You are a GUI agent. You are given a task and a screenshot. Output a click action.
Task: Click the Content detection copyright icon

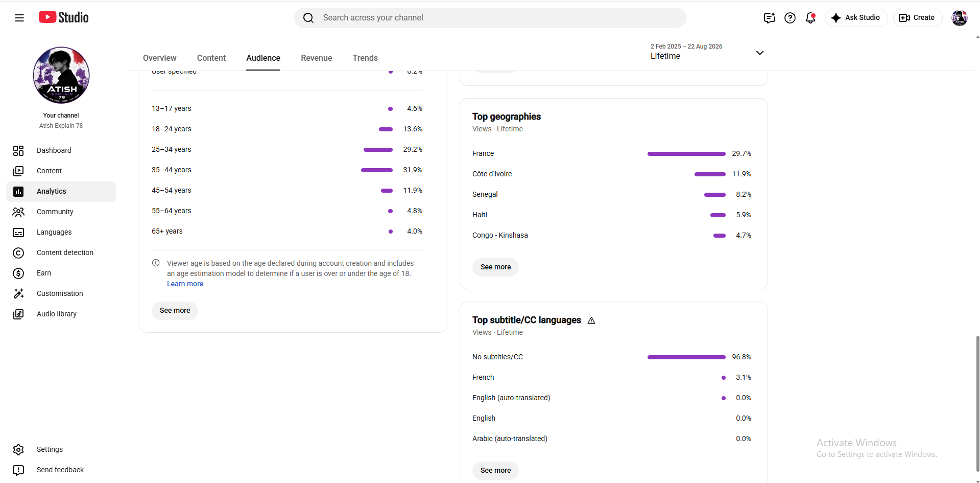pyautogui.click(x=18, y=253)
